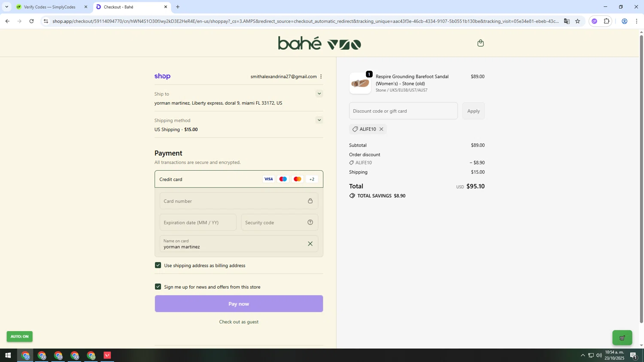Viewport: 644px width, 362px height.
Task: Focus the Card number input field
Action: point(239,201)
